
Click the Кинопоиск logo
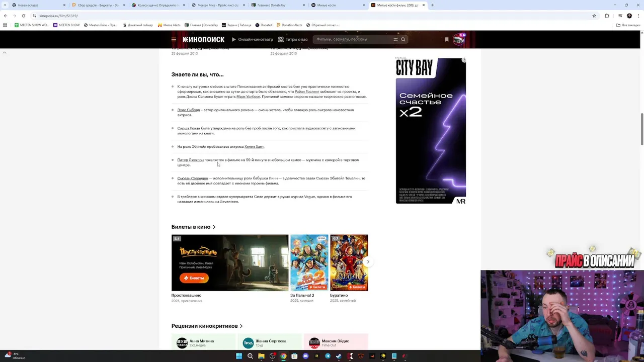pyautogui.click(x=204, y=39)
